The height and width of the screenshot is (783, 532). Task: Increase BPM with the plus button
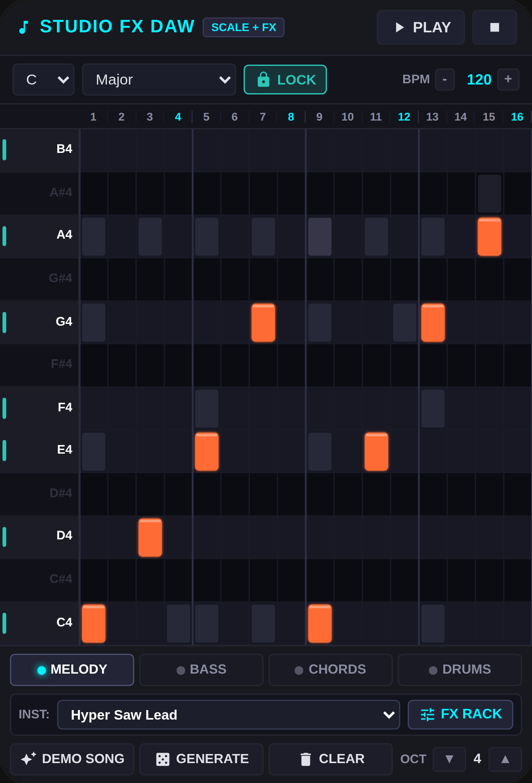tap(508, 80)
